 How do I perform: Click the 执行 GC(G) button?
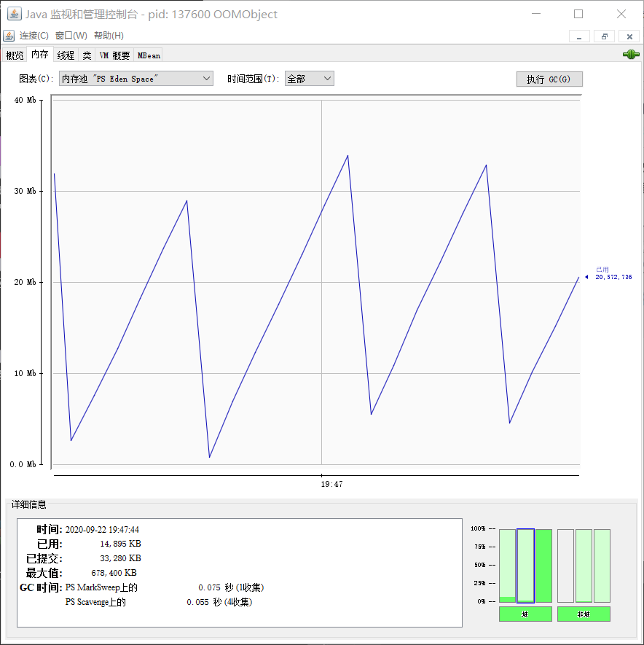(x=549, y=79)
